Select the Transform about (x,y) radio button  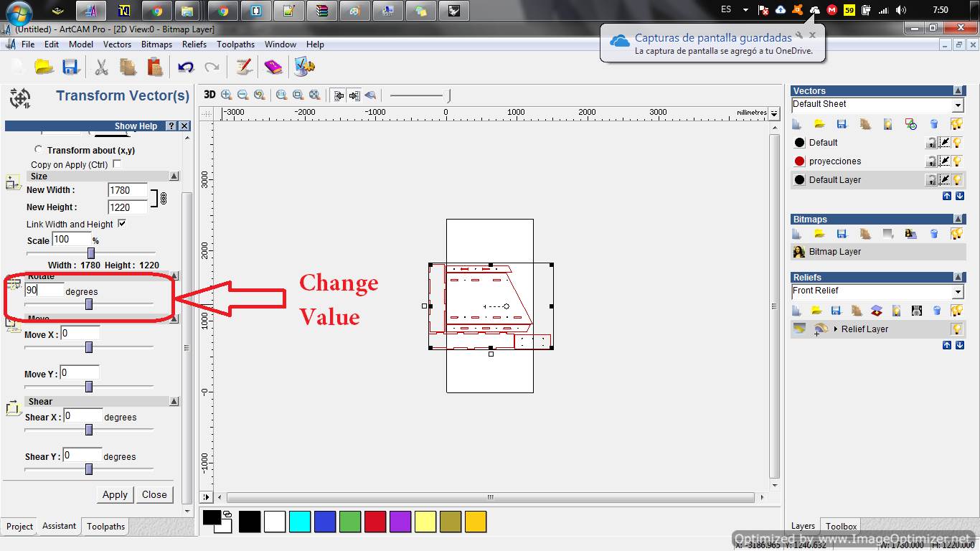click(x=38, y=149)
